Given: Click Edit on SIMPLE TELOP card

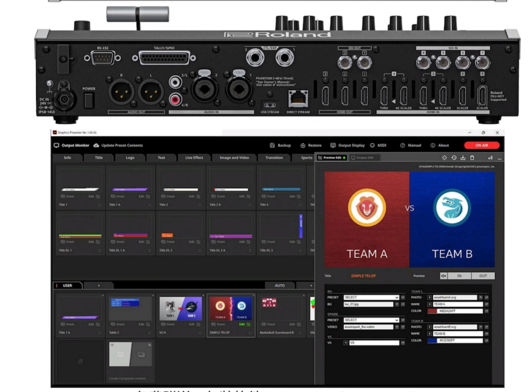Looking at the screenshot, I should [242, 324].
